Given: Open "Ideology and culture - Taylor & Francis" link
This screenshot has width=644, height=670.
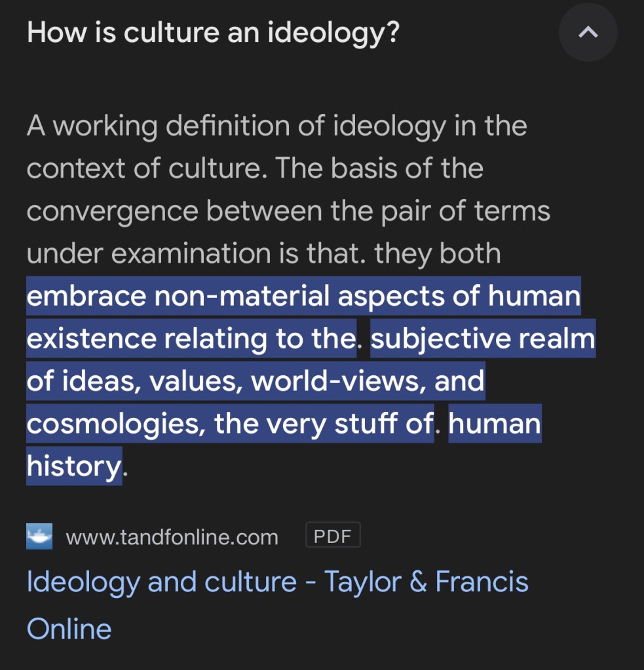Looking at the screenshot, I should (277, 582).
